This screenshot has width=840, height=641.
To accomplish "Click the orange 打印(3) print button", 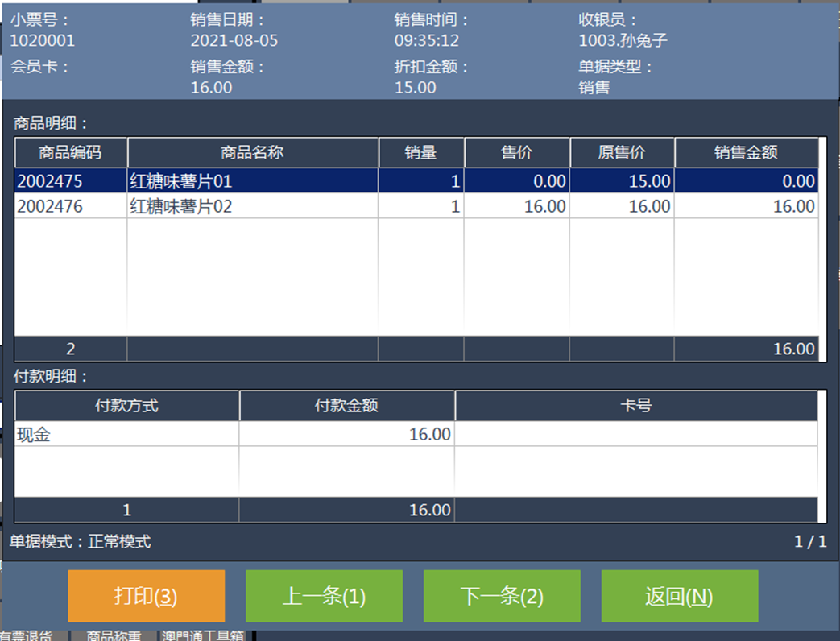I will point(146,596).
